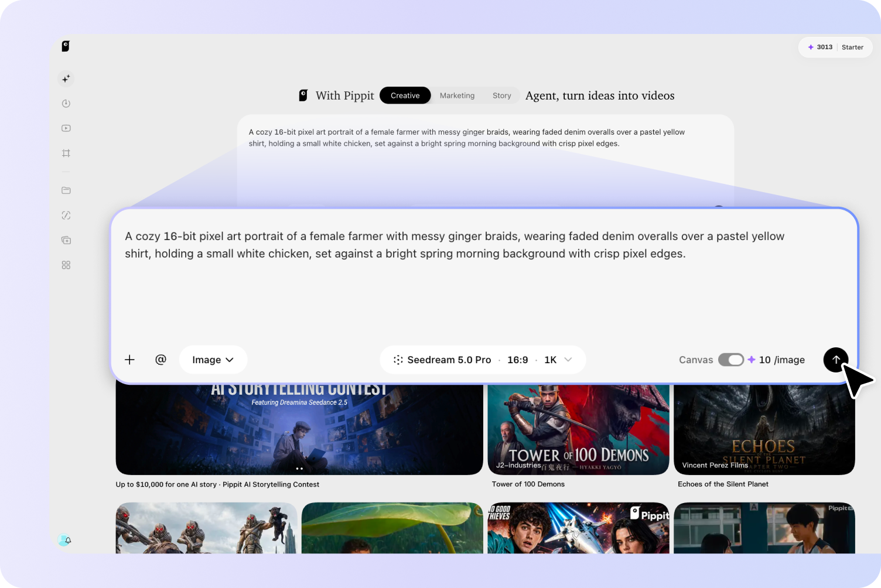Click the Starter plan button
The image size is (881, 588).
852,47
